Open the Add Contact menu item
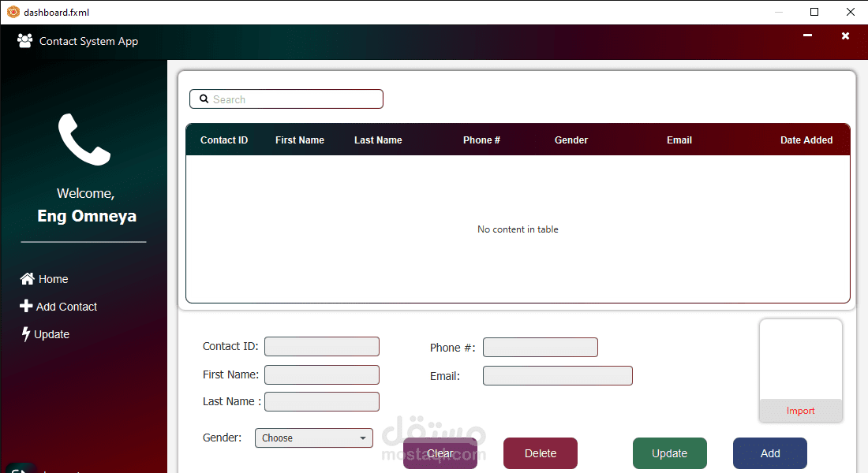868x473 pixels. [x=58, y=307]
